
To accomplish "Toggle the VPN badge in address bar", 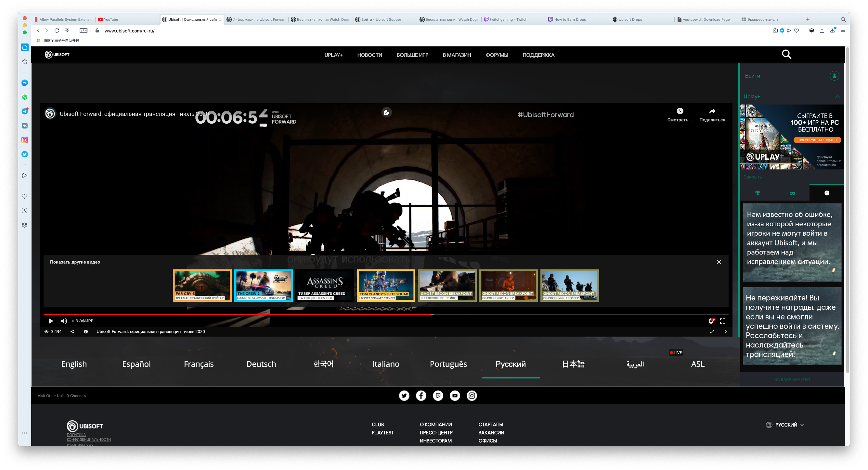I will 83,31.
